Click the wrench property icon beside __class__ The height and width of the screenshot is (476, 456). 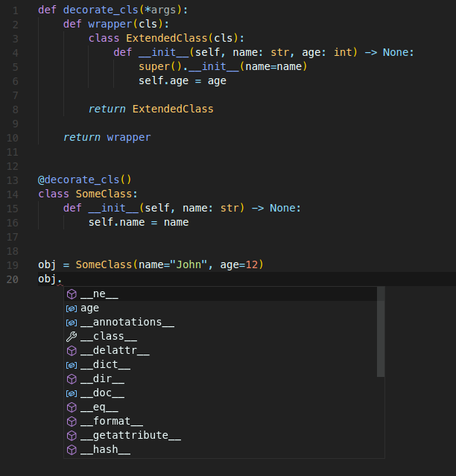coord(72,337)
